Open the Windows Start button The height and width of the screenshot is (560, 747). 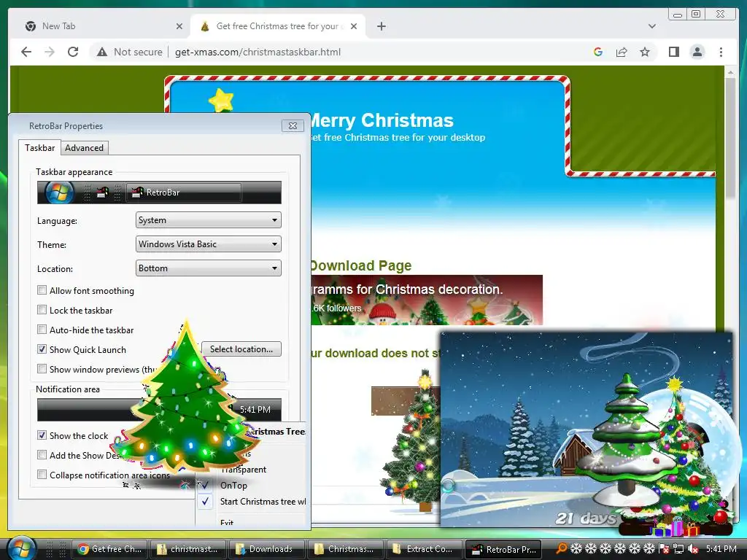[21, 548]
